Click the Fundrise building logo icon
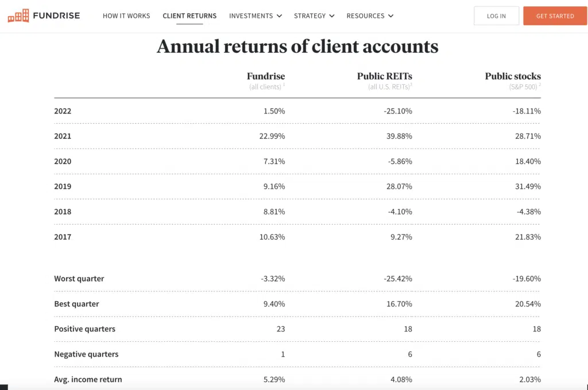The image size is (588, 390). tap(18, 15)
